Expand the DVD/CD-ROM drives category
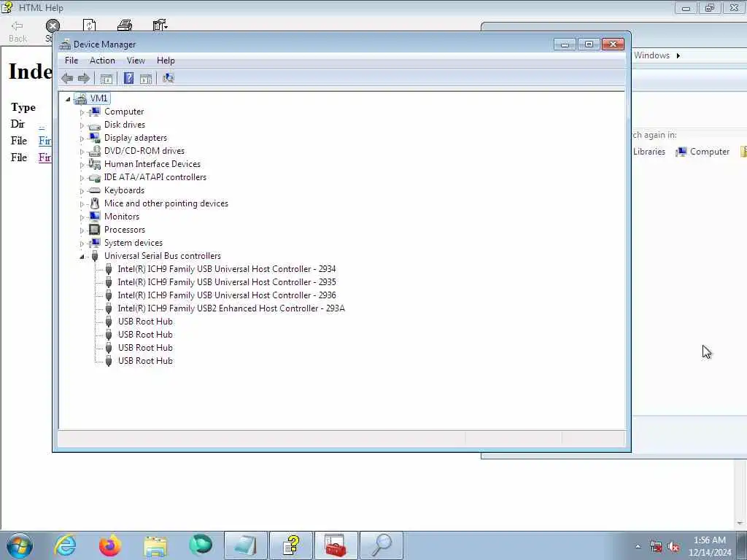This screenshot has width=747, height=560. [82, 152]
